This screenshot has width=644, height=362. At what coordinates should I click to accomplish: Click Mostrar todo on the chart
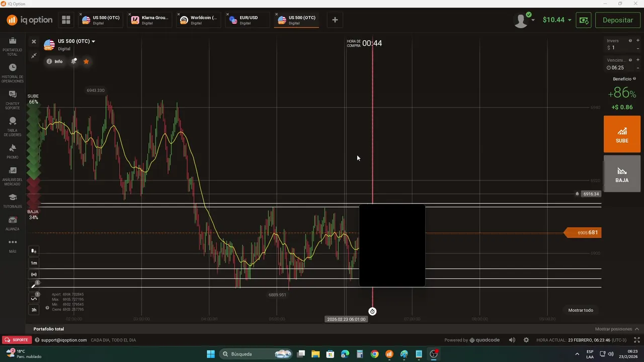(581, 310)
